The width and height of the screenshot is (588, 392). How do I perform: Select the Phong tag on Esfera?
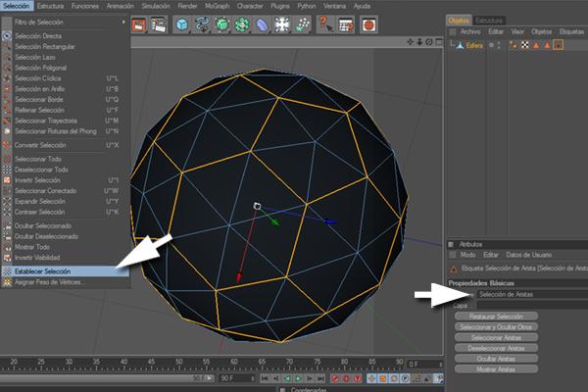click(514, 45)
